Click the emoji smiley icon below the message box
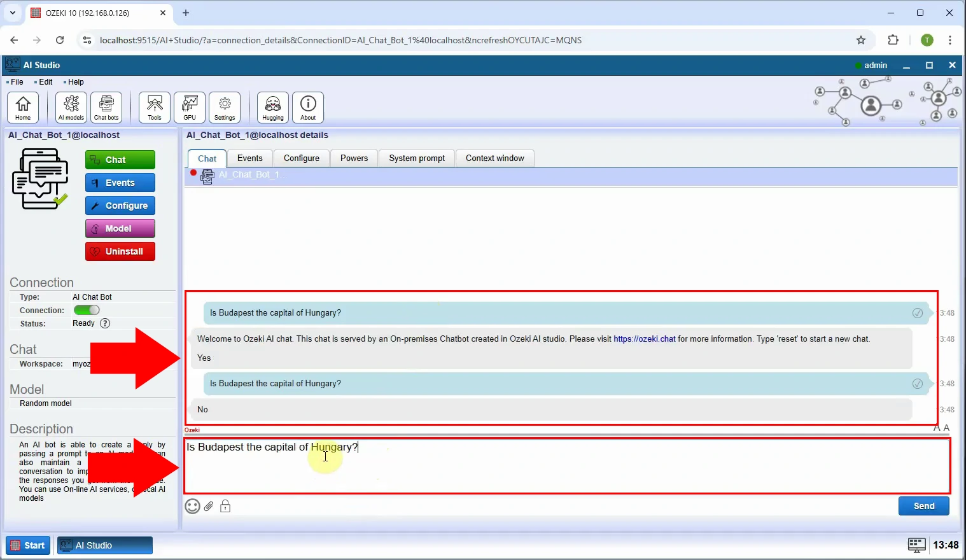The width and height of the screenshot is (966, 560). coord(192,506)
